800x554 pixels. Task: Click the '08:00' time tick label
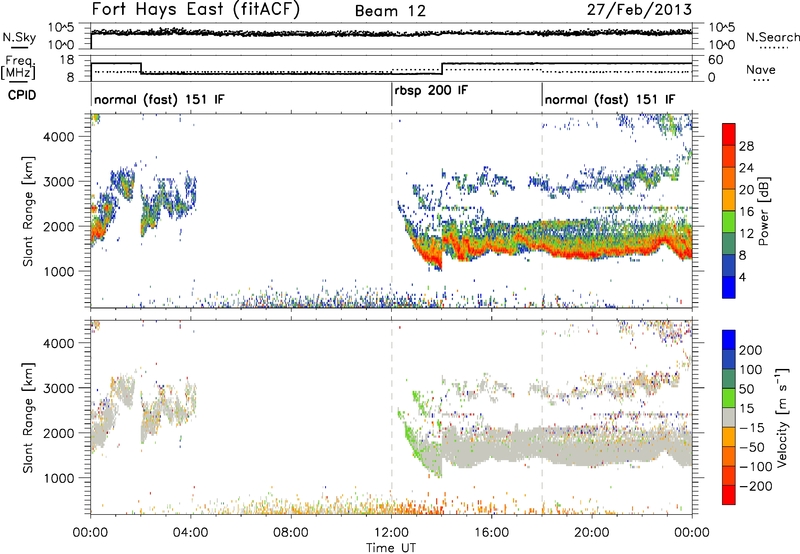(291, 533)
